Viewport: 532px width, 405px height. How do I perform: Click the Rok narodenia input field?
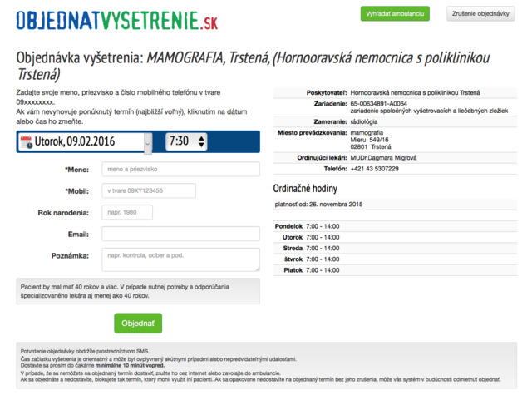click(x=127, y=212)
